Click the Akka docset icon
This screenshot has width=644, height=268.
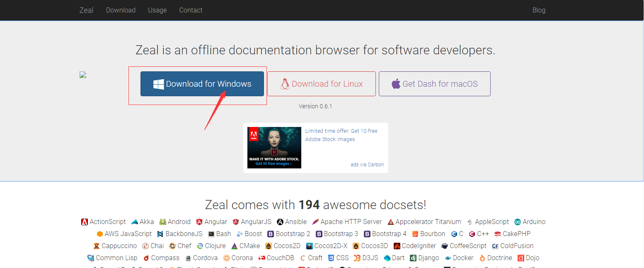click(x=135, y=222)
